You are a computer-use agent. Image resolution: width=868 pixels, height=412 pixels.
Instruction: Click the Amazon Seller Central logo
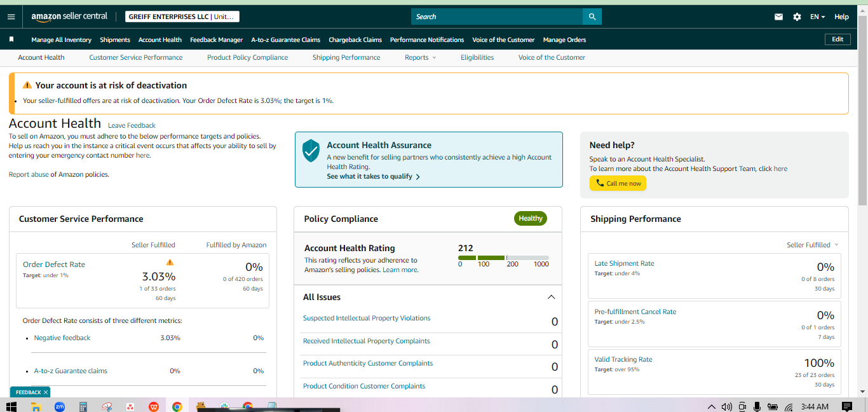pos(69,17)
